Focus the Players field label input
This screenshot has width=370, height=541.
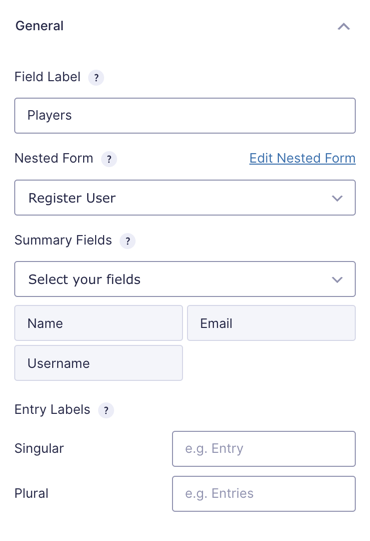point(185,116)
